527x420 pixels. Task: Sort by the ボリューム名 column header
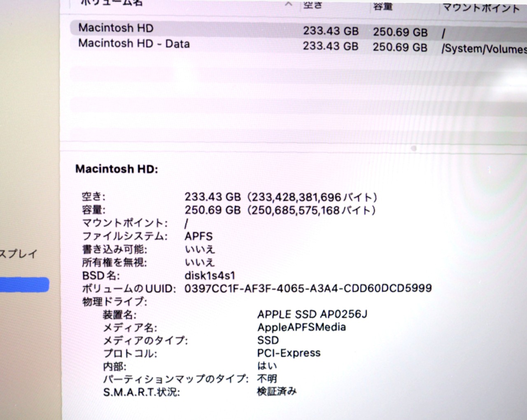111,3
